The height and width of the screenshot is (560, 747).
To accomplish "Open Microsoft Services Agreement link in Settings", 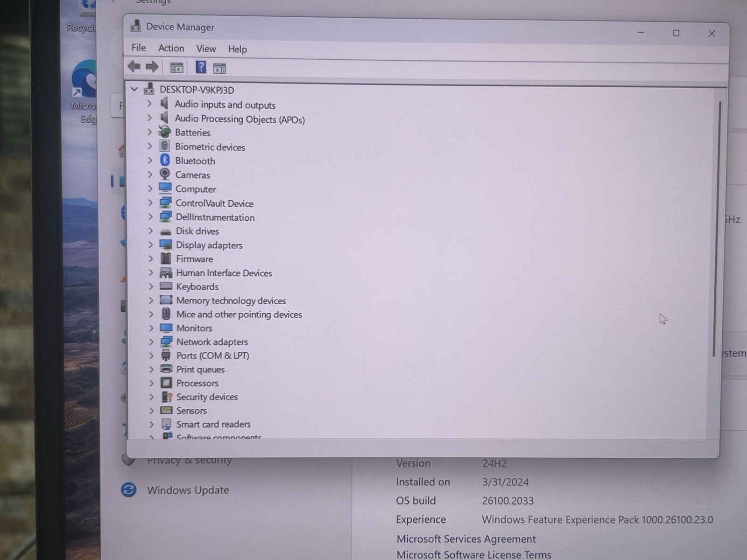I will point(466,539).
